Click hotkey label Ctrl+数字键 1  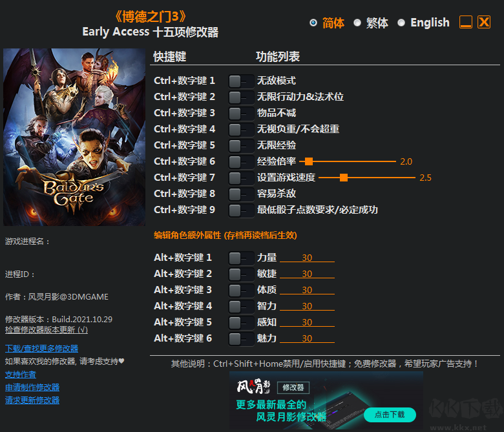click(184, 81)
